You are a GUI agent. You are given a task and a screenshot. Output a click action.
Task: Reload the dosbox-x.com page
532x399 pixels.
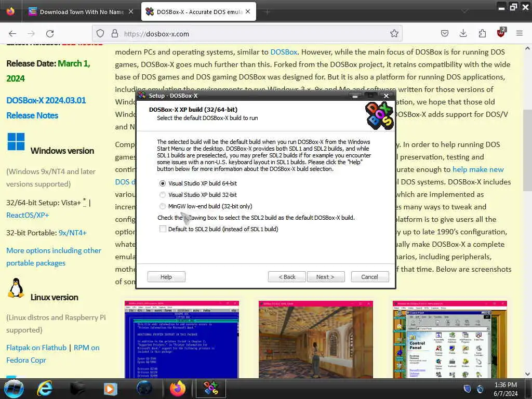pos(50,34)
